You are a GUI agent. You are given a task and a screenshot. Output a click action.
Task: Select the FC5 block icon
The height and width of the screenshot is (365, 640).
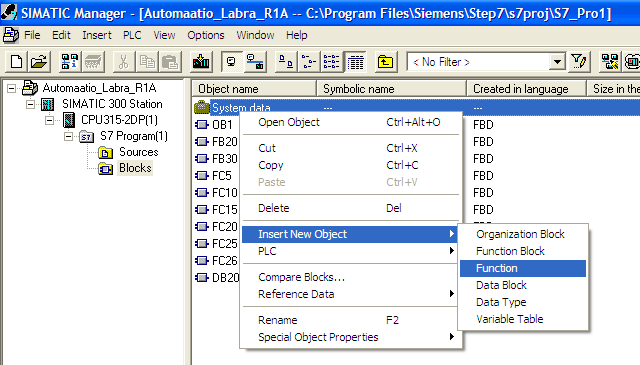[x=202, y=176]
